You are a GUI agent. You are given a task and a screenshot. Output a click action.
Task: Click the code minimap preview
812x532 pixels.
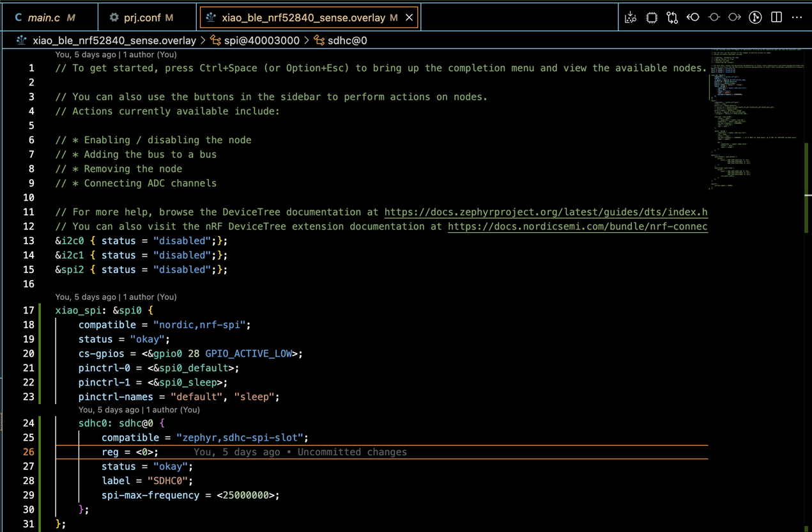pyautogui.click(x=756, y=118)
